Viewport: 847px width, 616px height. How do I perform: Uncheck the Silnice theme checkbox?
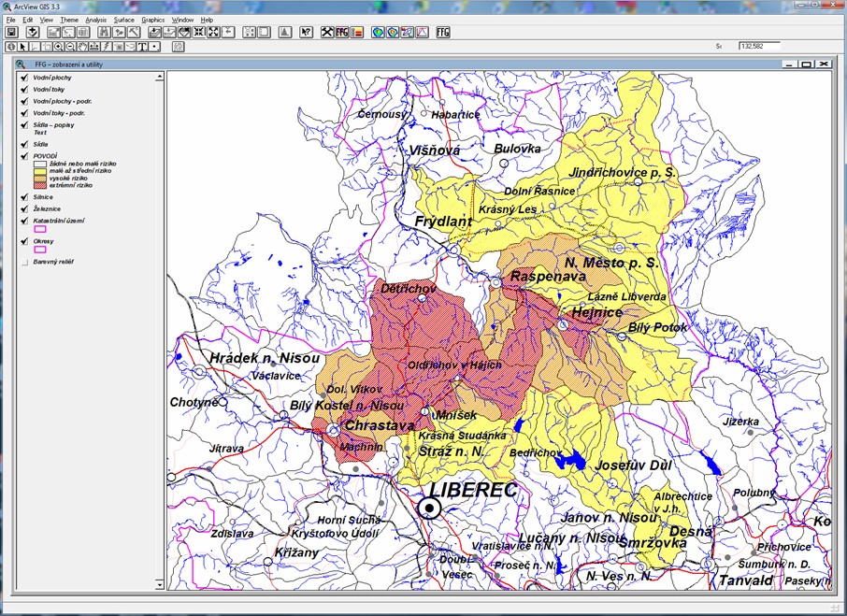click(23, 197)
